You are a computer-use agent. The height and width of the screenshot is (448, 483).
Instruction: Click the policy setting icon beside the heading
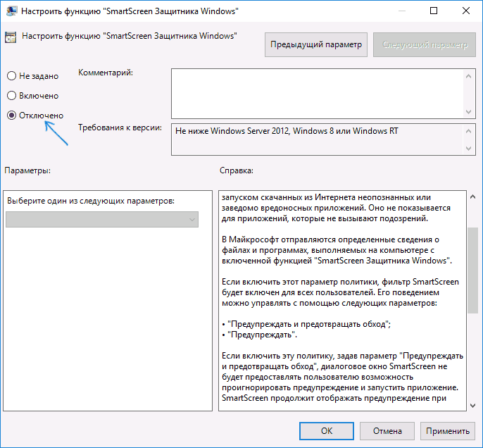click(11, 37)
